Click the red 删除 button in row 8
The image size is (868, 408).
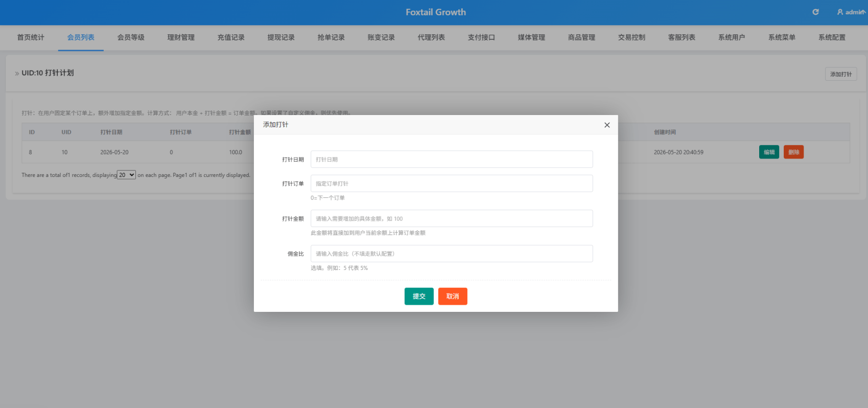tap(793, 152)
